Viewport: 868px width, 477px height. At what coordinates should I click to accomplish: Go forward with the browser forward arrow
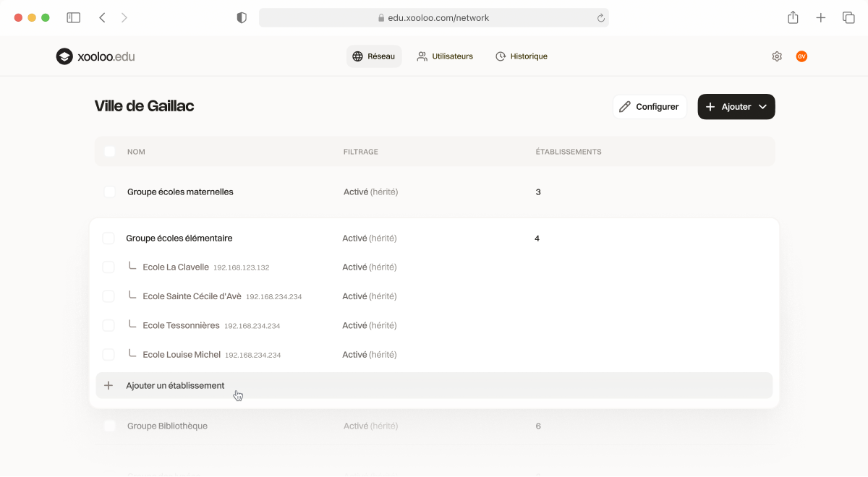coord(124,17)
